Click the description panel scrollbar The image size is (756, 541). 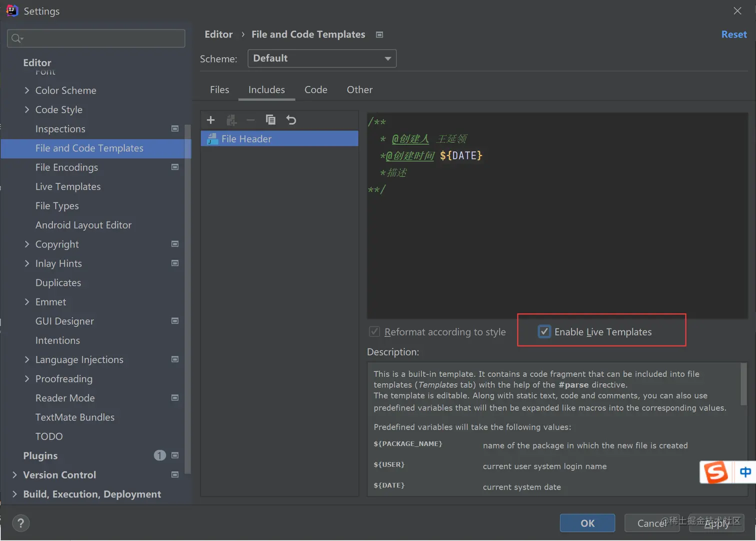tap(743, 384)
